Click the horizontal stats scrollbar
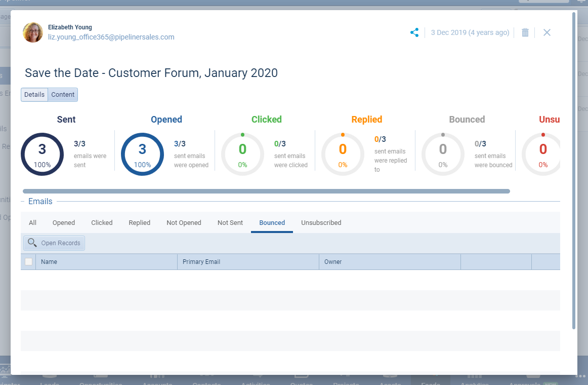 (x=266, y=191)
